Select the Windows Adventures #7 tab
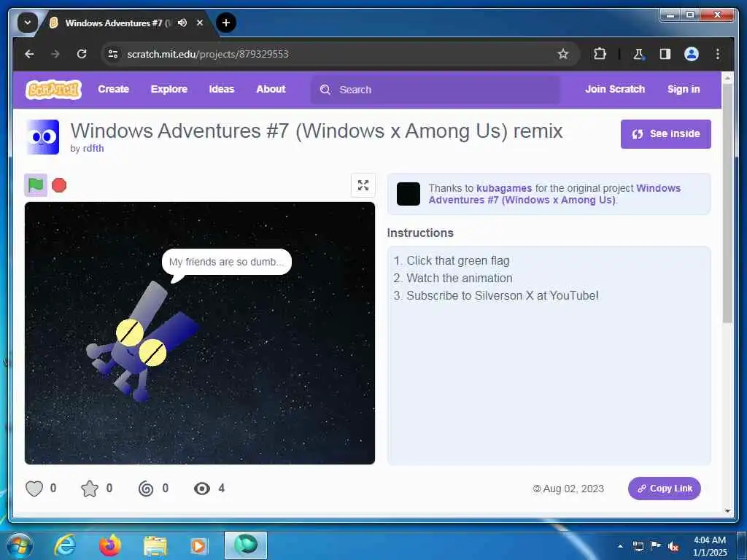This screenshot has width=747, height=560. (113, 23)
